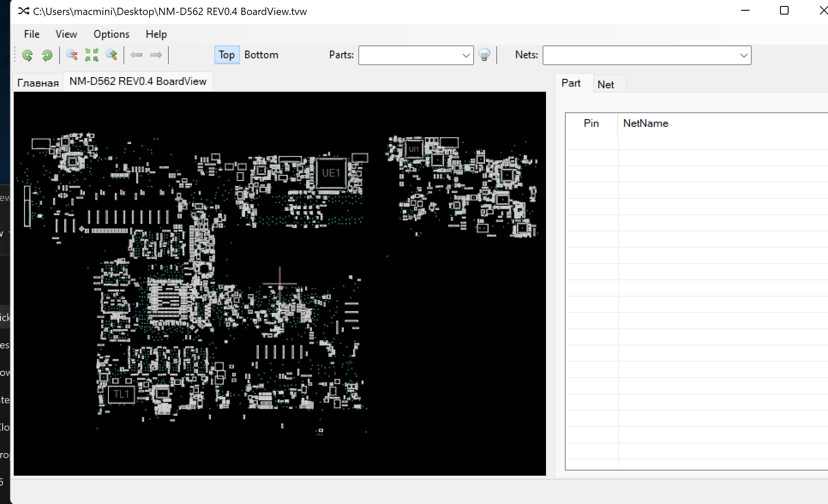The height and width of the screenshot is (504, 828).
Task: Open the View menu
Action: point(66,34)
